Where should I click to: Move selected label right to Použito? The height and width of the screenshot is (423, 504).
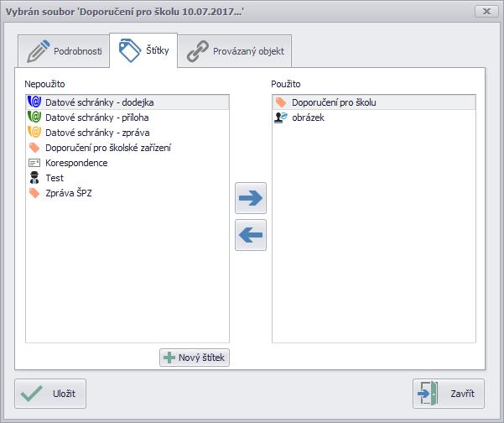pyautogui.click(x=251, y=198)
